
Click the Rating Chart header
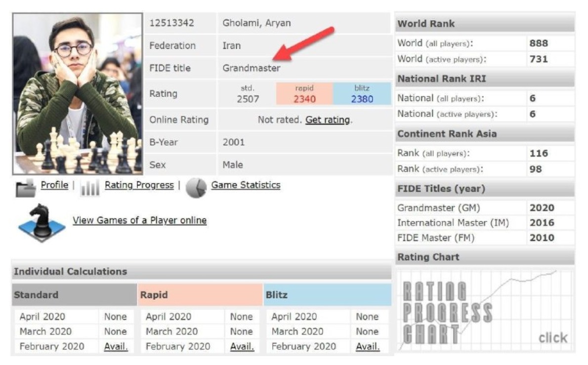pos(485,257)
